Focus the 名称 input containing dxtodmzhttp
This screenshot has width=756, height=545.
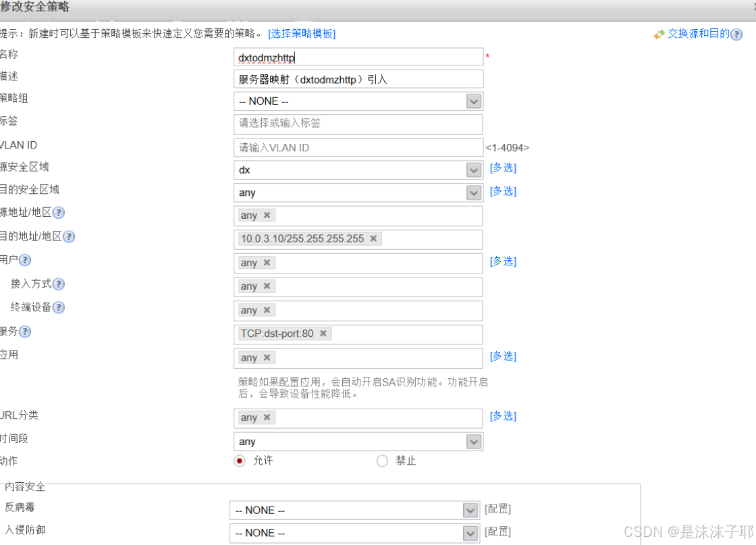[x=358, y=57]
